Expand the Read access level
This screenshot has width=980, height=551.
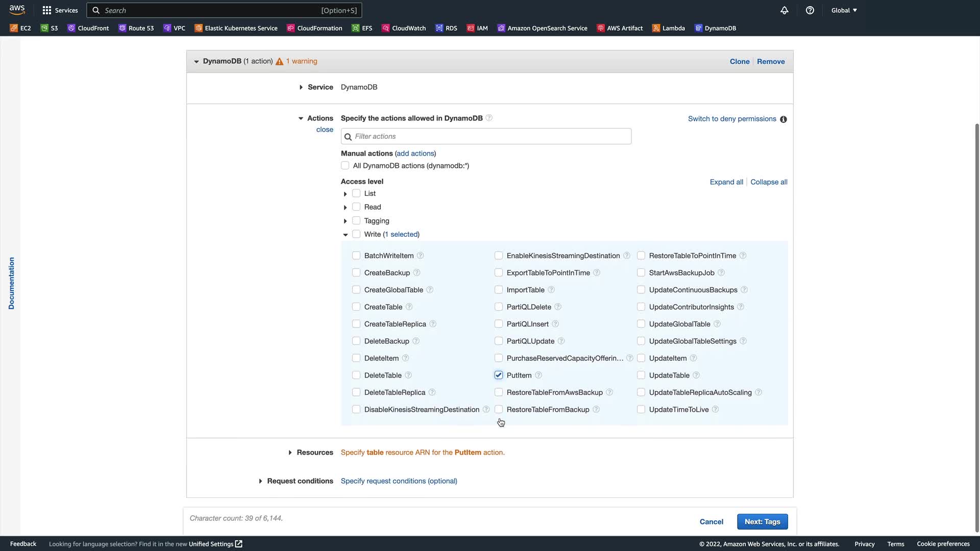(x=346, y=208)
